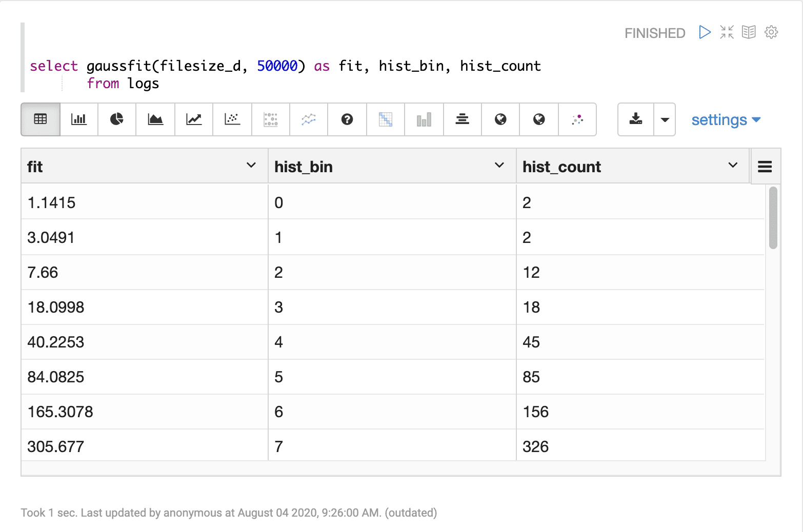Click the FINISHED status label
Screen dimensions: 803x532
click(655, 32)
